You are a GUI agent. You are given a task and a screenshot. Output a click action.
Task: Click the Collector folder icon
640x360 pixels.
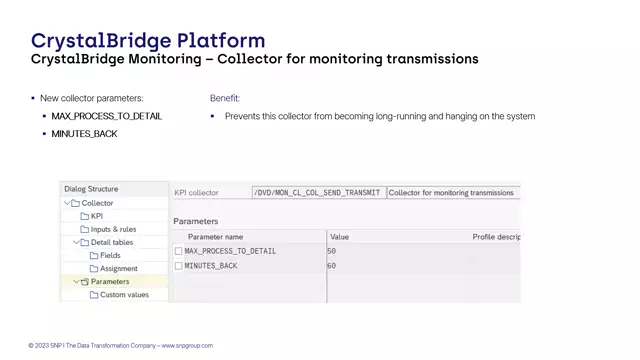(76, 203)
